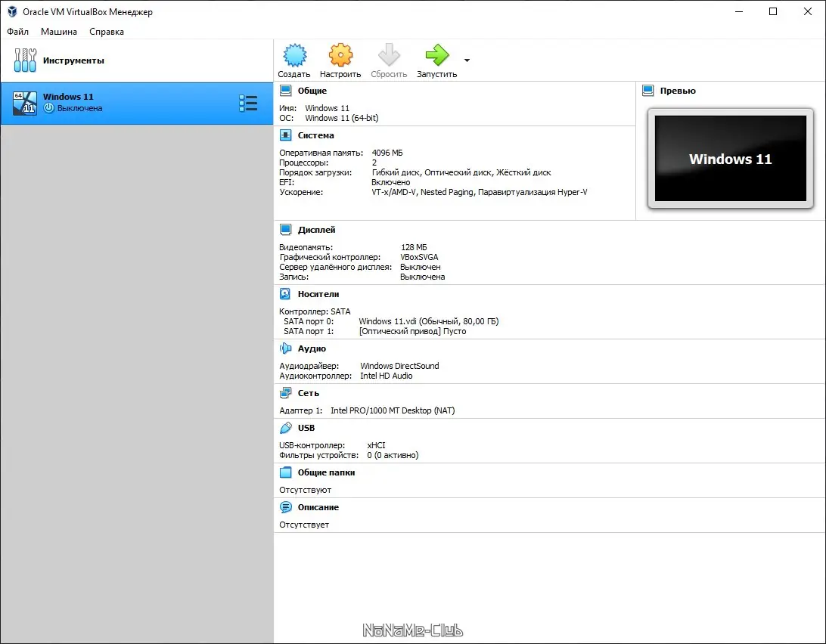Click the Инструменты tools icon
This screenshot has width=826, height=644.
coord(25,60)
